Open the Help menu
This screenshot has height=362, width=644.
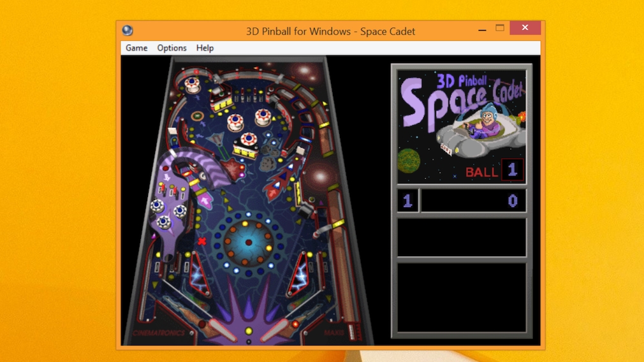click(205, 48)
